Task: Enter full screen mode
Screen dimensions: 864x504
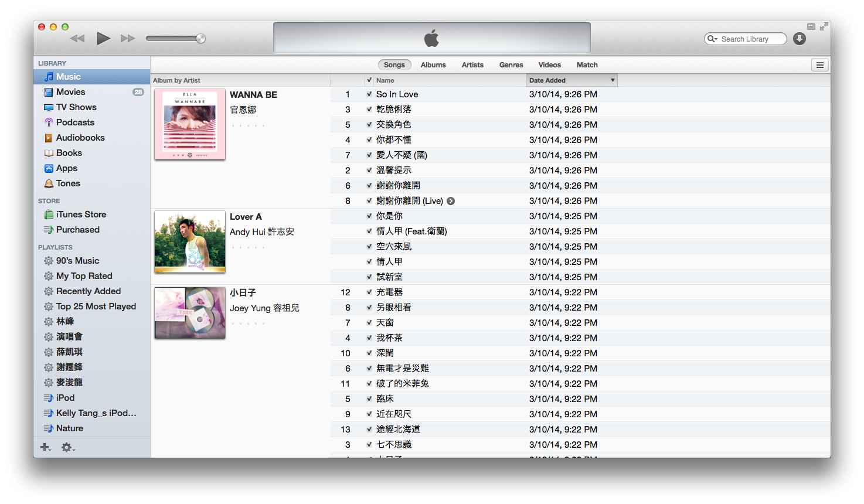Action: (x=824, y=26)
